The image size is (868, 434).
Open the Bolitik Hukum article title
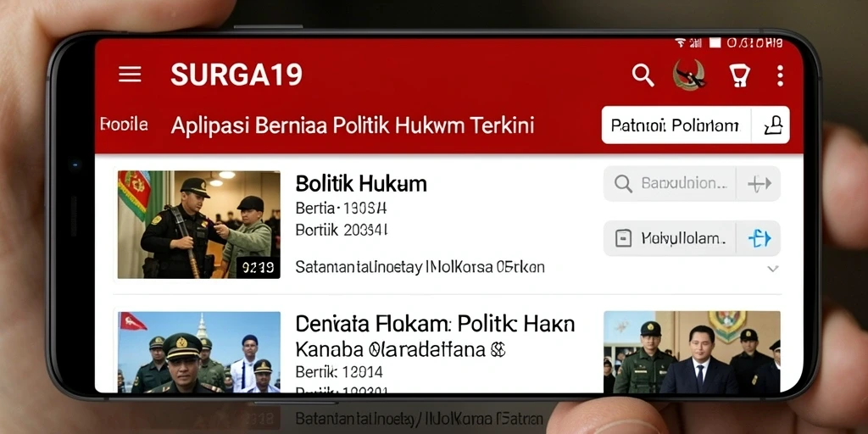(361, 183)
